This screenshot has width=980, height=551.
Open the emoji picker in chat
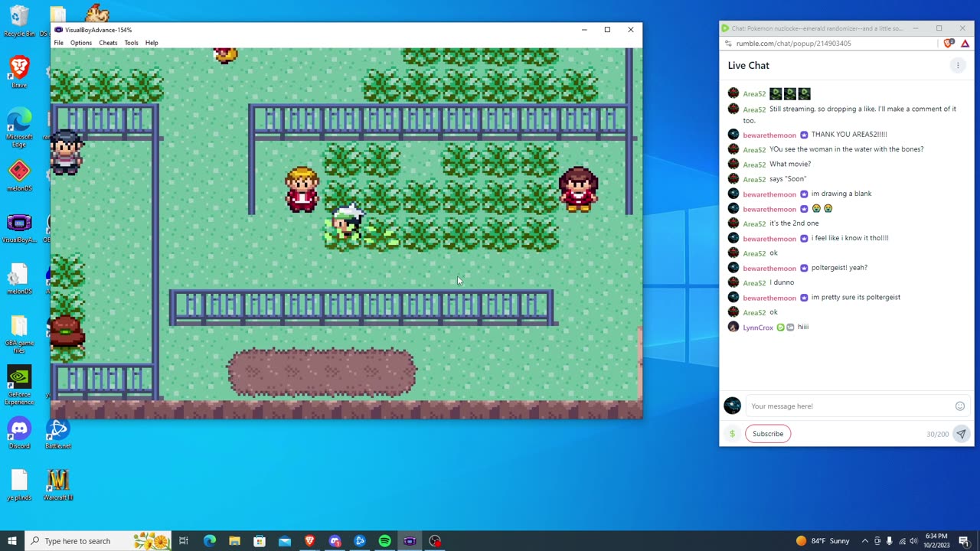coord(960,406)
